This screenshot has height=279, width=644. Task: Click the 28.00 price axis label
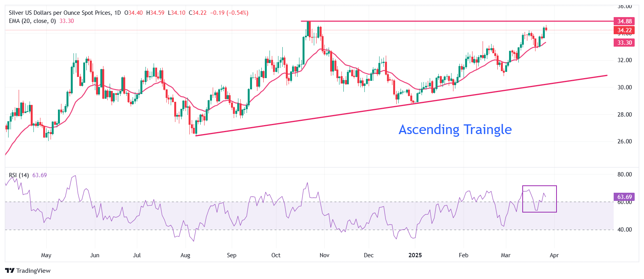pyautogui.click(x=625, y=114)
